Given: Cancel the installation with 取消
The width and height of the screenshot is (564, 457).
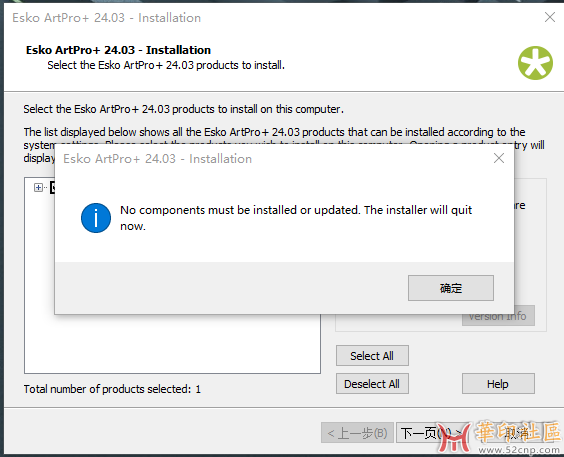Looking at the screenshot, I should (x=517, y=433).
